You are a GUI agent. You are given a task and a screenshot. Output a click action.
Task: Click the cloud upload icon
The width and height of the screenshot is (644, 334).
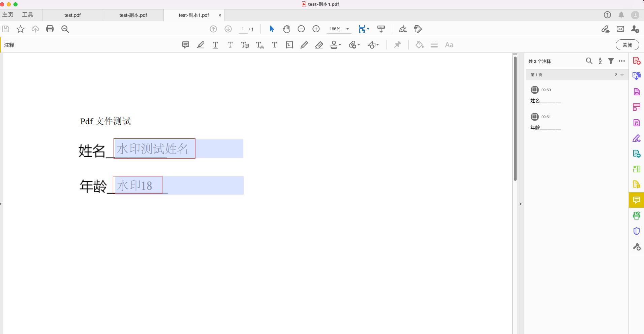pyautogui.click(x=35, y=29)
